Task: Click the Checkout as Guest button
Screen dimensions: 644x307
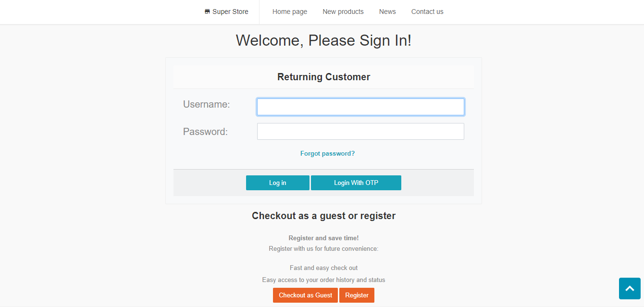Action: click(x=305, y=295)
